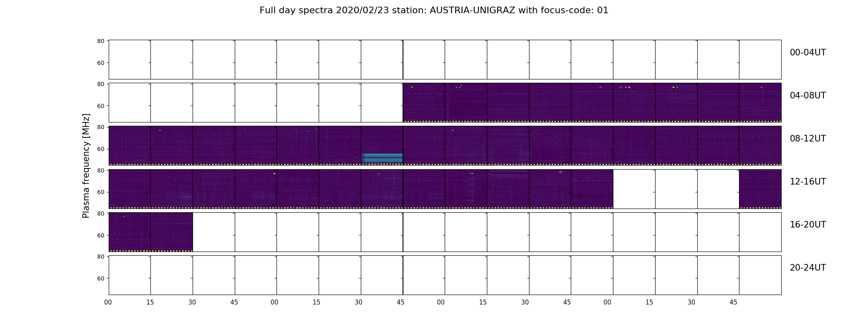Click the 80 MHz tick of the 12-16UT row
Image resolution: width=868 pixels, height=331 pixels.
click(x=100, y=170)
